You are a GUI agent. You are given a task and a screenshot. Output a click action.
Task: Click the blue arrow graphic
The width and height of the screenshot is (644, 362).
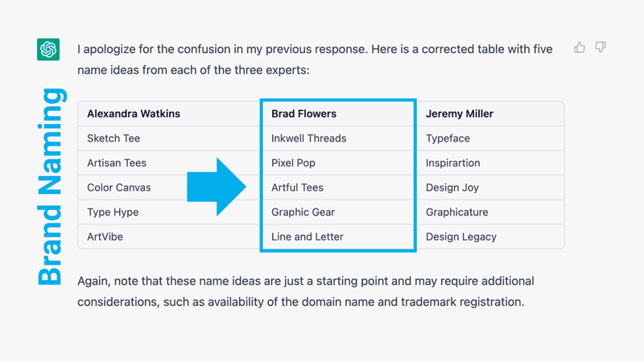217,187
